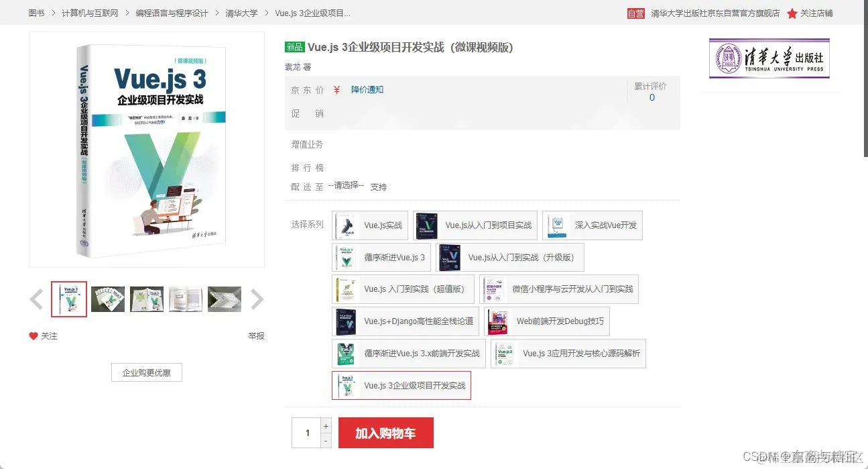Viewport: 868px width, 469px height.
Task: Click the 图书 breadcrumb link
Action: [x=36, y=13]
